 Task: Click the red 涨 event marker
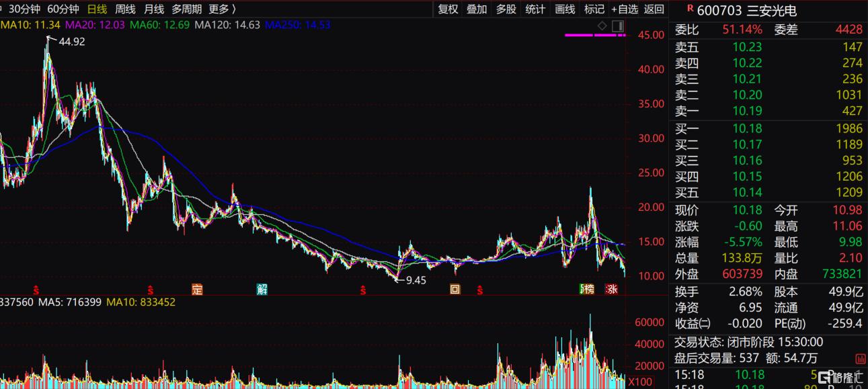611,290
